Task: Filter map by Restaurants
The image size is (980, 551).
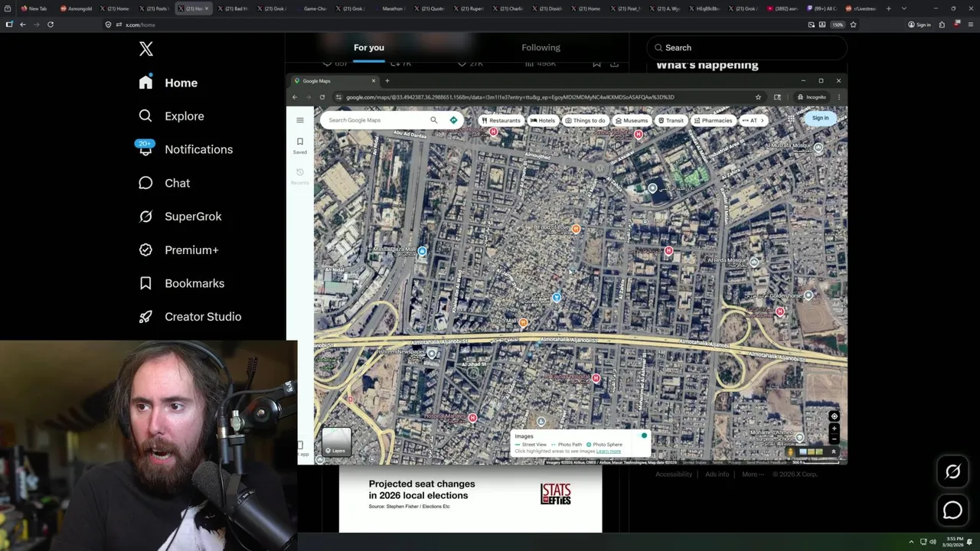Action: [501, 120]
